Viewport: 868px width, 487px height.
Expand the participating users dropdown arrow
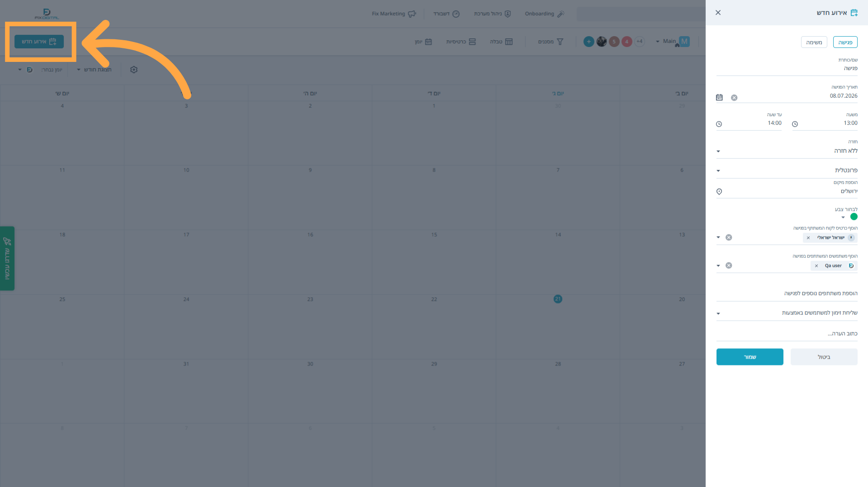[x=718, y=266]
